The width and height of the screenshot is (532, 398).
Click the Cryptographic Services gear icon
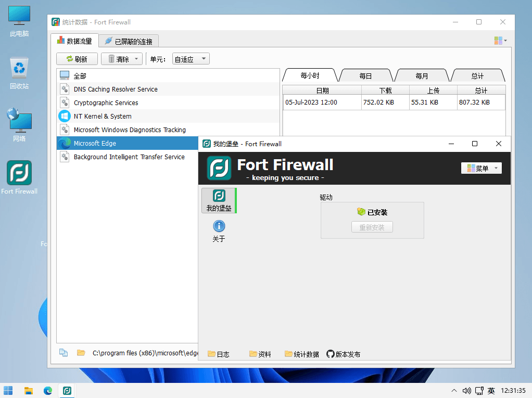pyautogui.click(x=65, y=102)
